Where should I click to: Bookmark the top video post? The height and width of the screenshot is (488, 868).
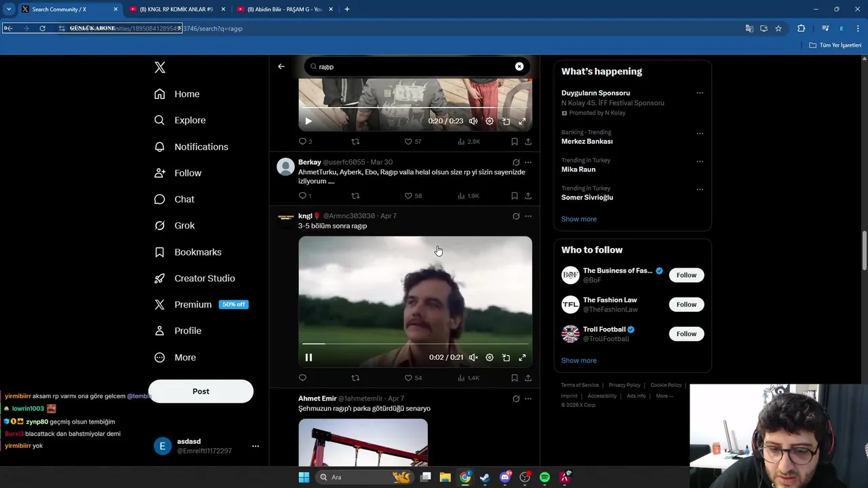pos(514,142)
